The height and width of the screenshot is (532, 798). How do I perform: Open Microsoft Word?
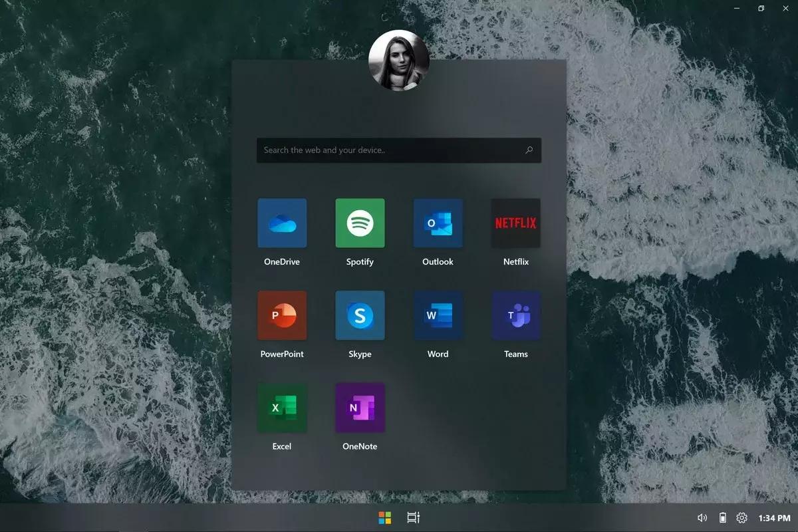click(x=438, y=315)
